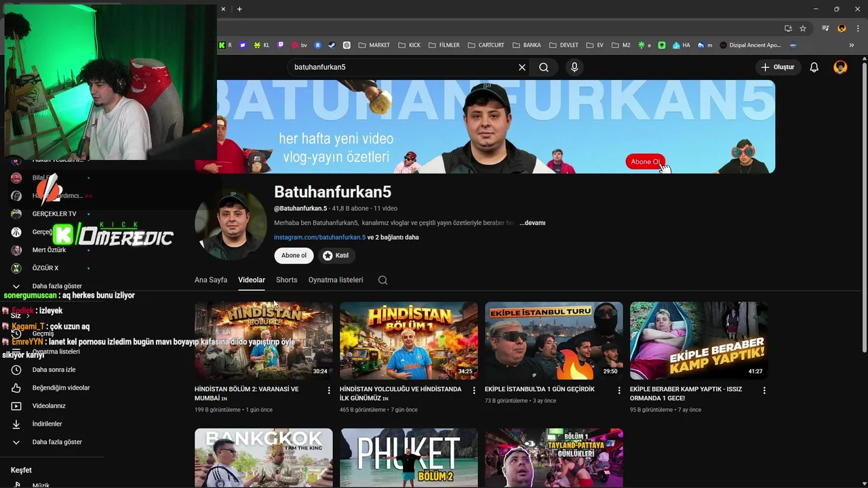Clear the YouTube search box text
Viewport: 868px width, 488px height.
(x=522, y=67)
